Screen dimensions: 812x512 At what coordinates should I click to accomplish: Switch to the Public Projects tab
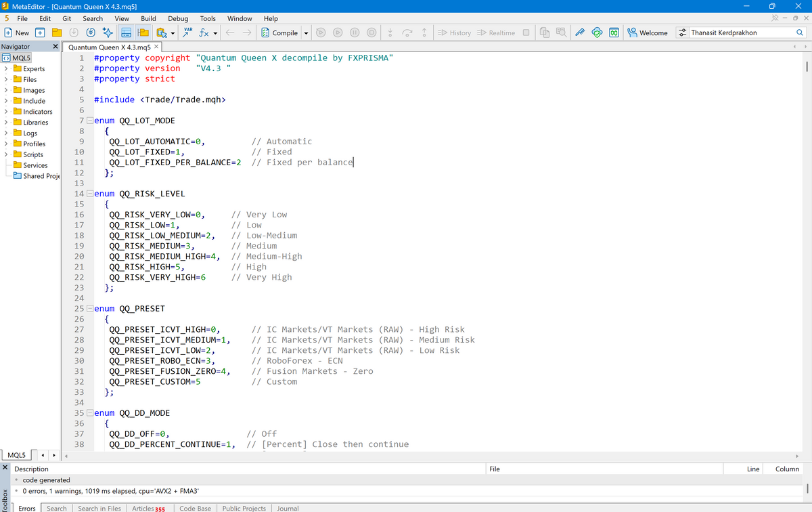coord(244,508)
